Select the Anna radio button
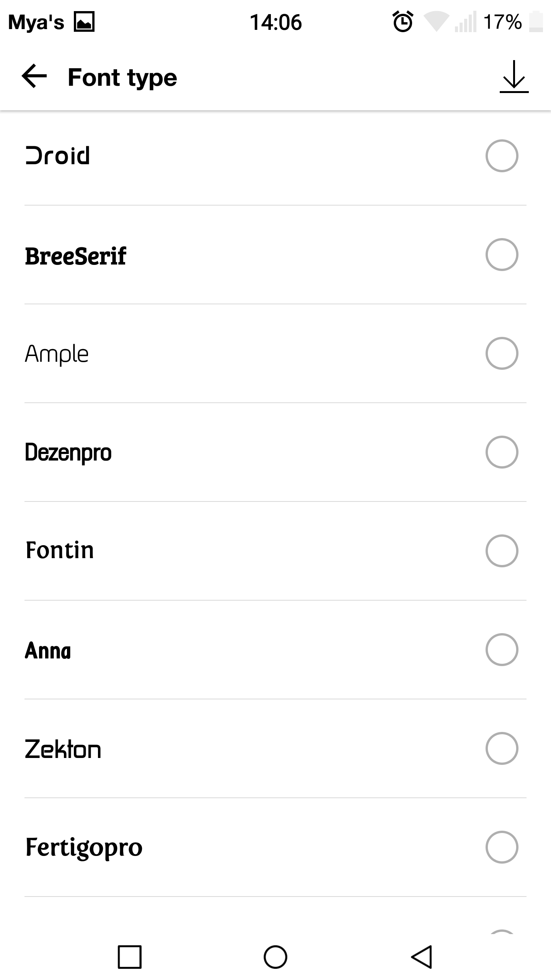Screen dimensions: 551x980 click(x=502, y=650)
